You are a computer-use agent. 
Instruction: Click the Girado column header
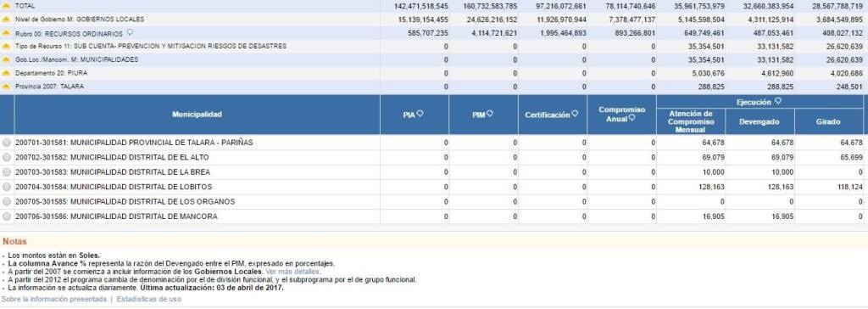click(x=827, y=121)
